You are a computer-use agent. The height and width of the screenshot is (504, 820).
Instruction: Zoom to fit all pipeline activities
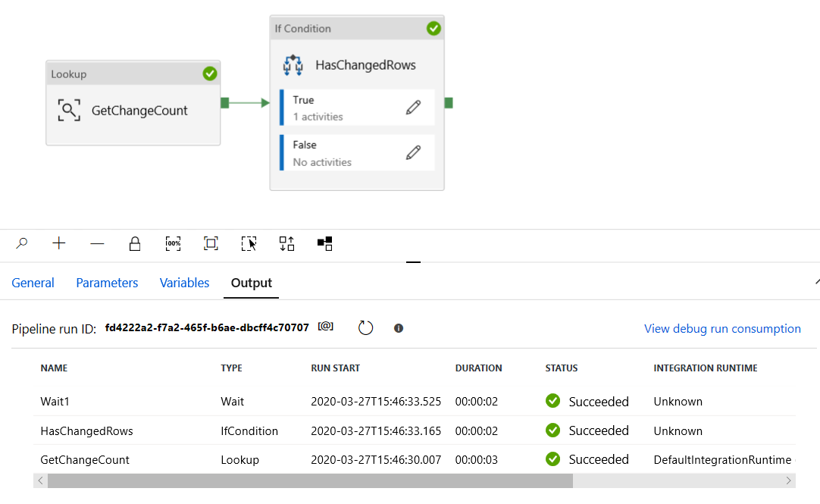tap(211, 243)
